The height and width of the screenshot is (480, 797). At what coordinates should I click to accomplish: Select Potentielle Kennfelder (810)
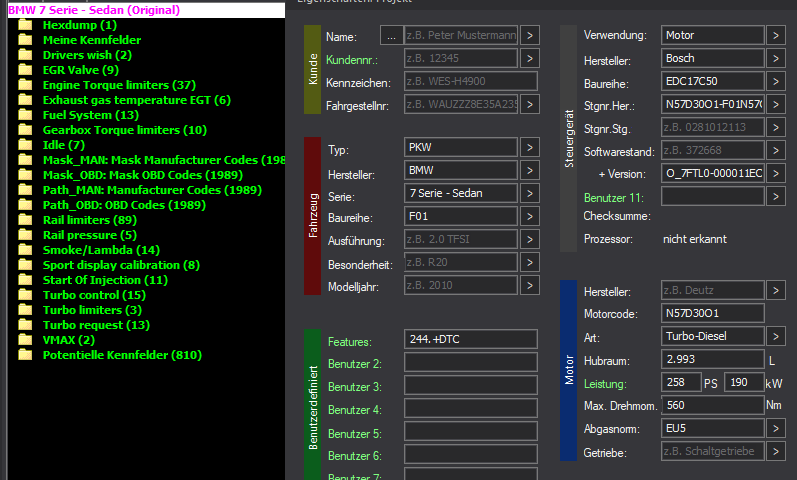click(x=122, y=355)
